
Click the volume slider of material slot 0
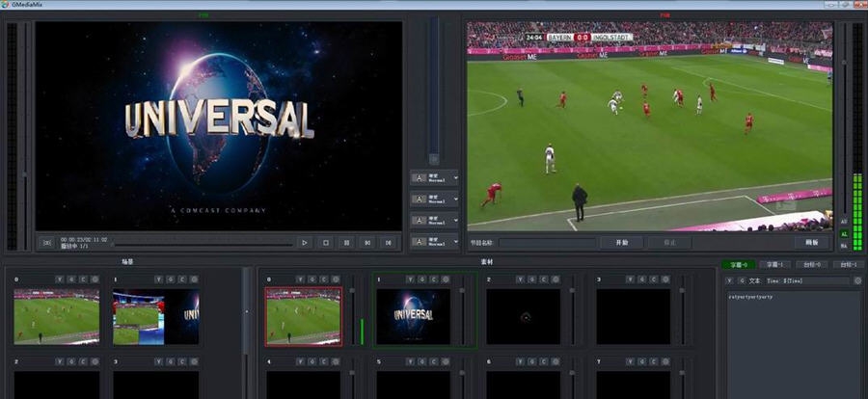pyautogui.click(x=351, y=316)
